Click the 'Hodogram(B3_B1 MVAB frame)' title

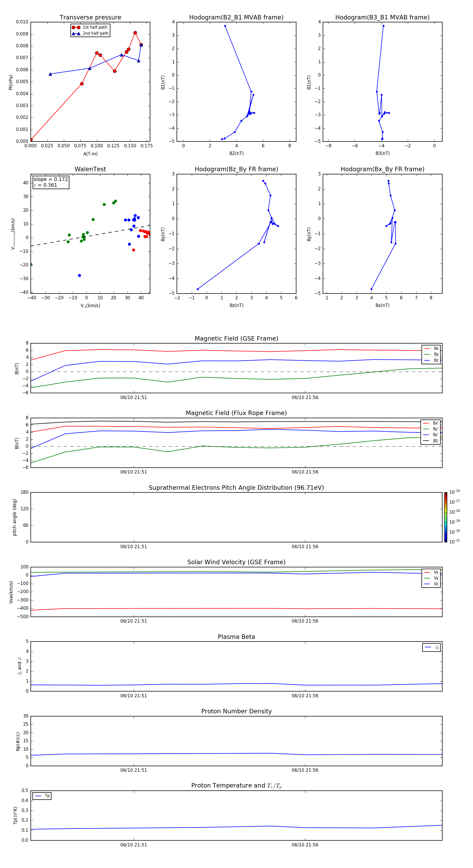[x=382, y=18]
